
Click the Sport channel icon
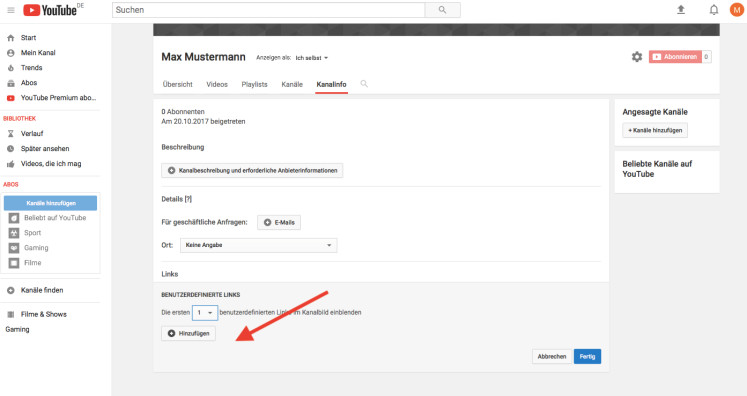coord(14,233)
